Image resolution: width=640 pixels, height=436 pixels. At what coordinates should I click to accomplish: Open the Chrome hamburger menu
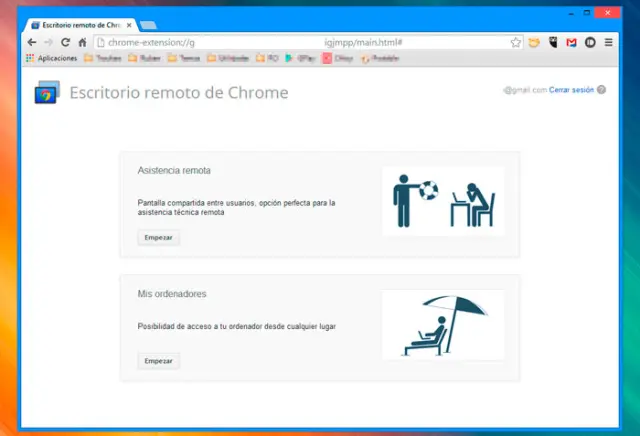tap(608, 43)
